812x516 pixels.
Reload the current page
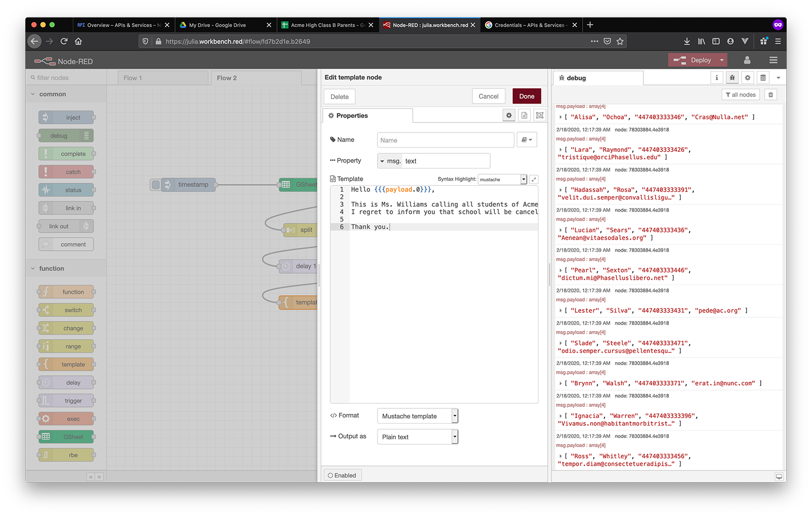point(64,41)
